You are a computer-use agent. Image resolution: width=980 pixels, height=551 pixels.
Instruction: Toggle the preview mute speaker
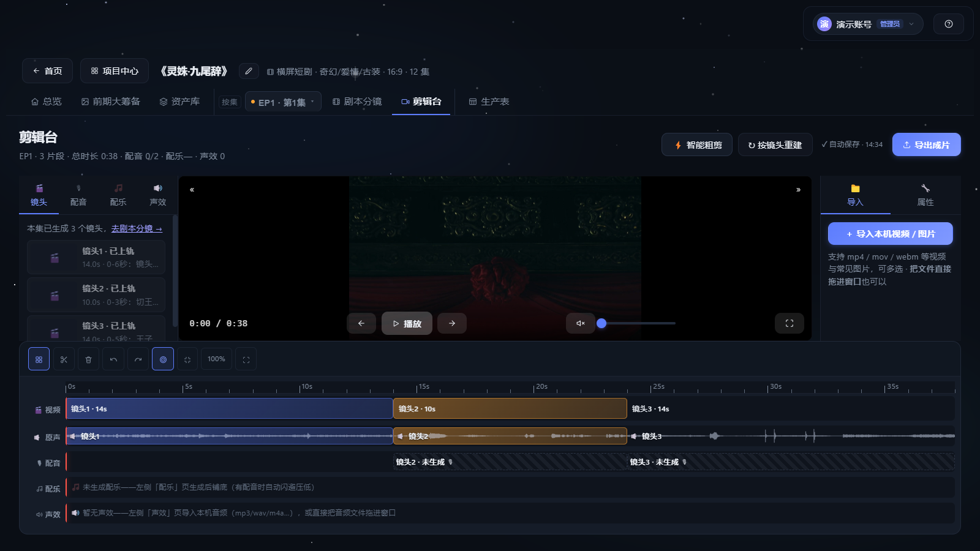581,323
